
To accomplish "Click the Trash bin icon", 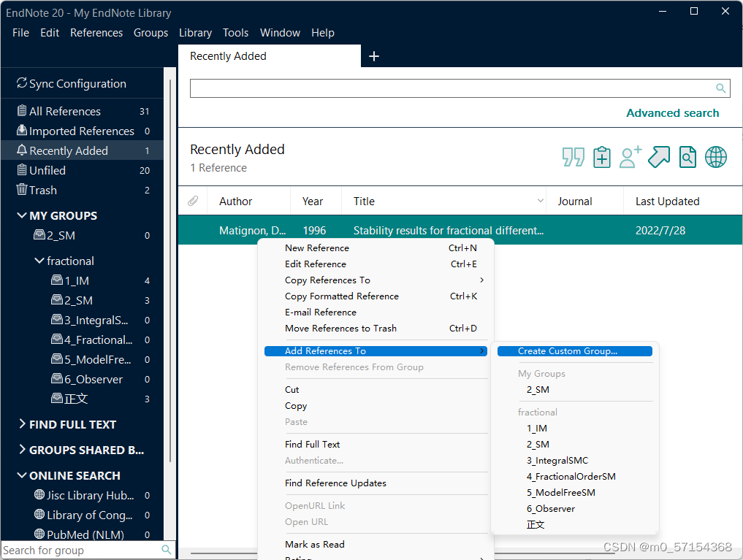I will [22, 189].
